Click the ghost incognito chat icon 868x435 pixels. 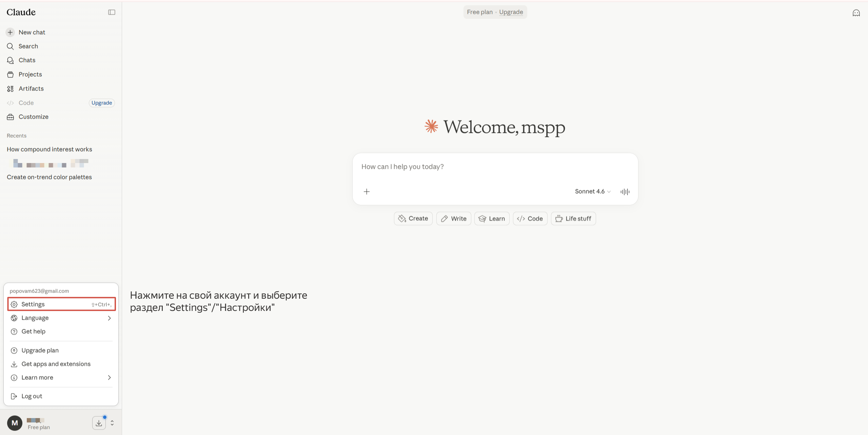(x=856, y=13)
